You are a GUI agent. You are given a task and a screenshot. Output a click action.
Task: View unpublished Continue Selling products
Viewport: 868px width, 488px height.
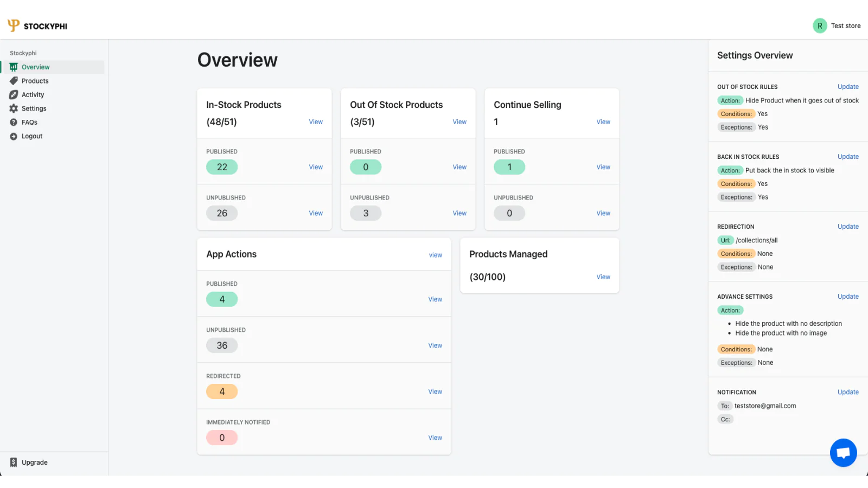point(603,213)
